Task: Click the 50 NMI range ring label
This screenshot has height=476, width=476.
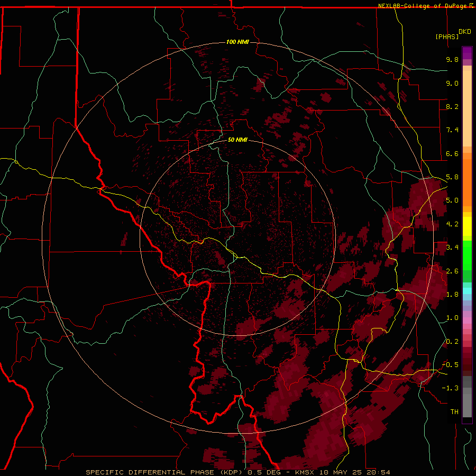Action: [237, 140]
